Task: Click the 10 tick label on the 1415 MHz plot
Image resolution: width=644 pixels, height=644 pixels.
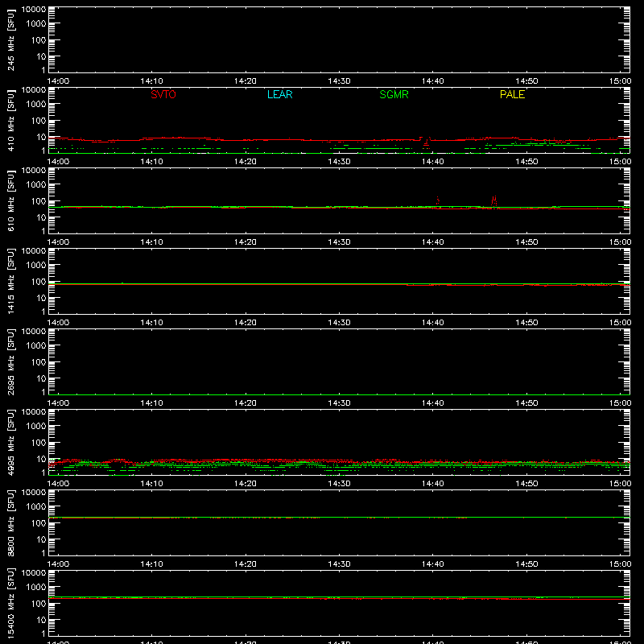Action: tap(42, 298)
